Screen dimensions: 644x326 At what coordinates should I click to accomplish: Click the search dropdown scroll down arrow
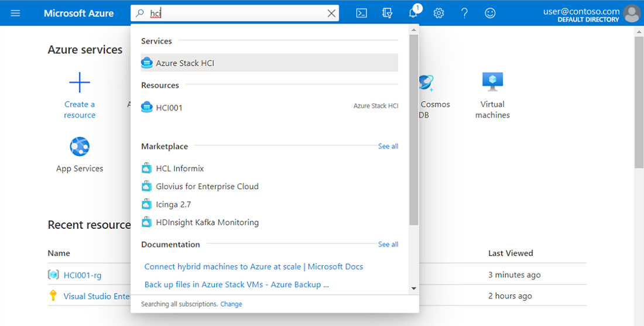tap(414, 288)
